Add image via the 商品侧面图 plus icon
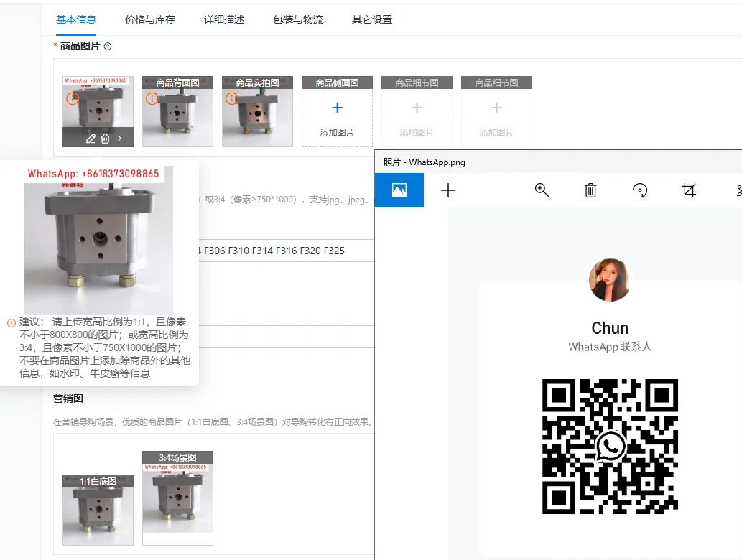The height and width of the screenshot is (560, 742). coord(337,108)
